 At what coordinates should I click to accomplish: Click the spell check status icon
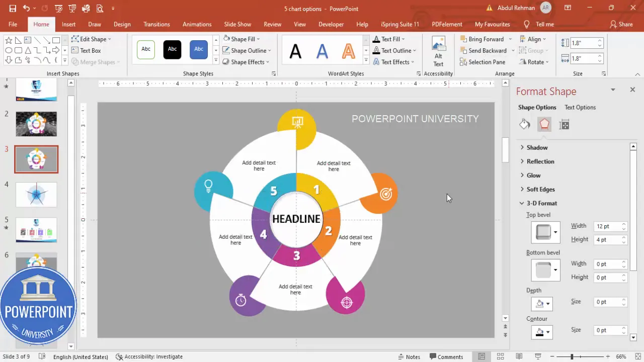coord(42,356)
